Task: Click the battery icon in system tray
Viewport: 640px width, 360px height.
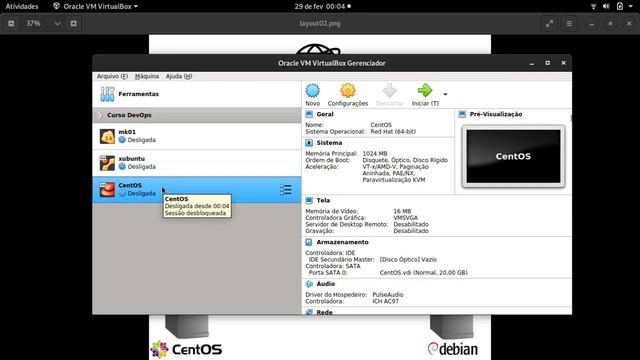Action: [620, 6]
